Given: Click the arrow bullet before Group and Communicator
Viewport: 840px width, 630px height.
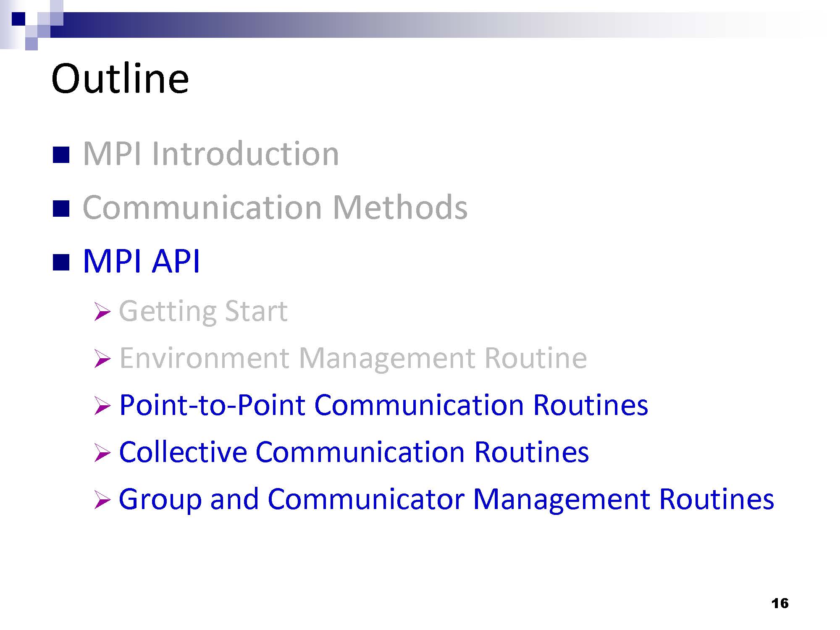Looking at the screenshot, I should coord(102,500).
